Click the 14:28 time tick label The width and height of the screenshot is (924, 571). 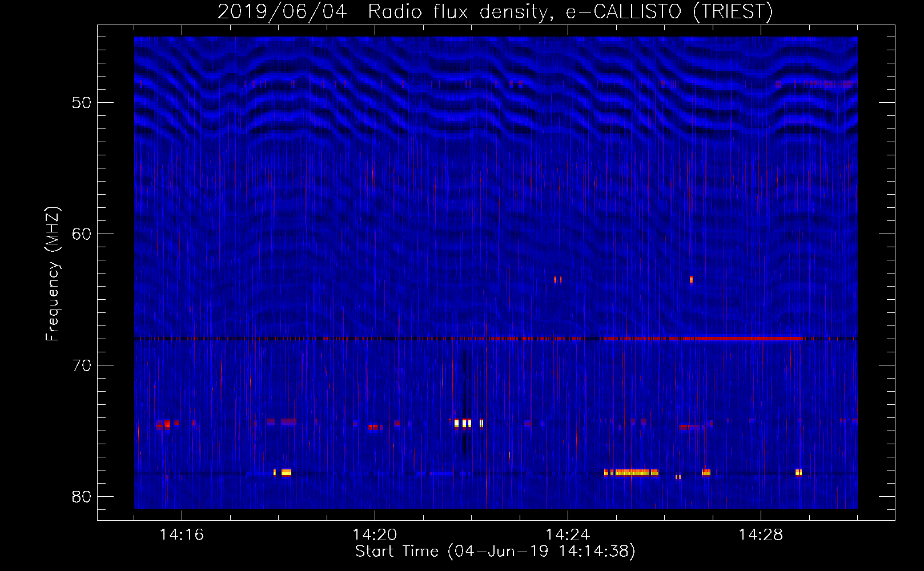(761, 535)
